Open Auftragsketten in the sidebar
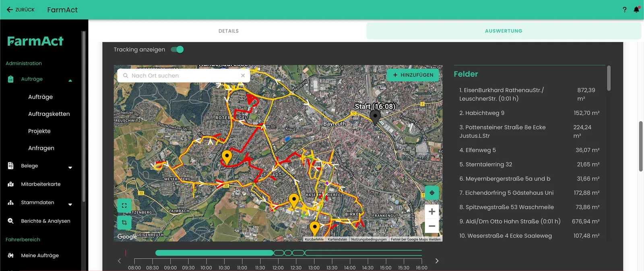 [49, 114]
